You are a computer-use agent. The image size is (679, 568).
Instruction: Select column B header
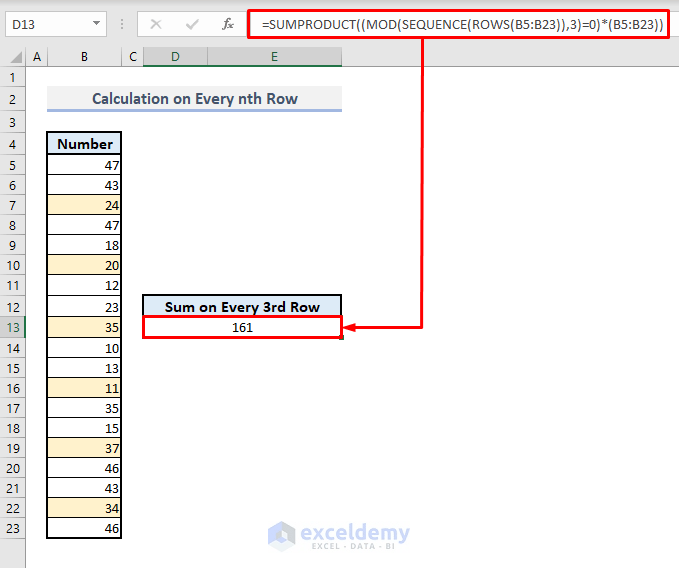point(84,57)
